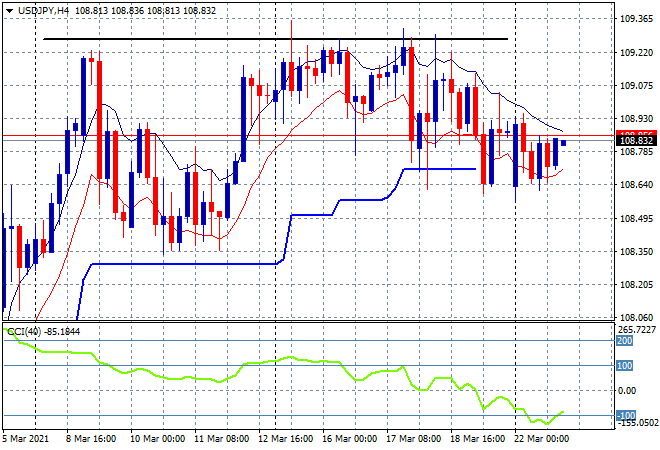
Task: Select the 108.640 price axis label
Action: 636,184
